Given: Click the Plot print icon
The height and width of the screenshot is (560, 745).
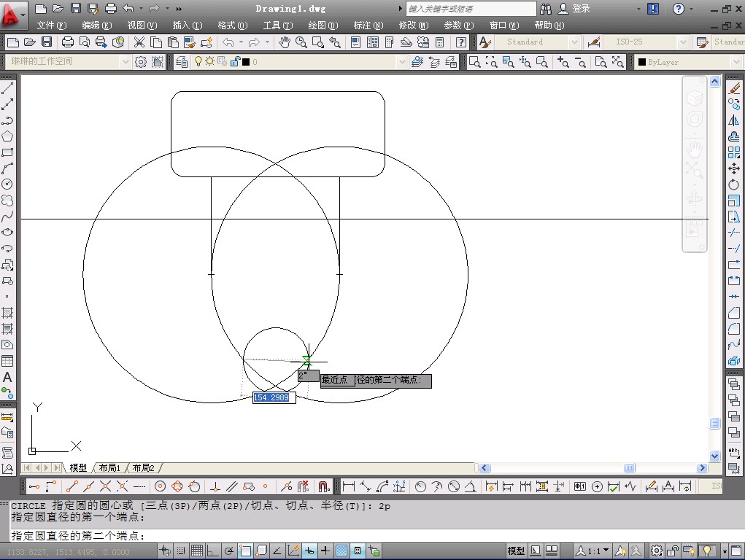Looking at the screenshot, I should pyautogui.click(x=67, y=42).
